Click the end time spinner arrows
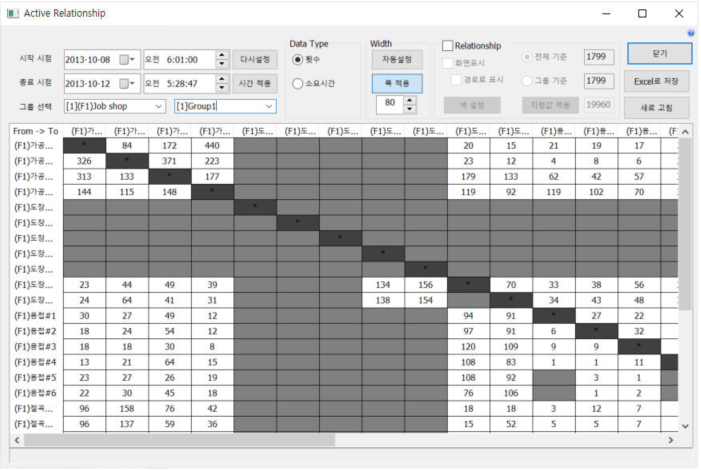The height and width of the screenshot is (470, 701). pos(222,82)
